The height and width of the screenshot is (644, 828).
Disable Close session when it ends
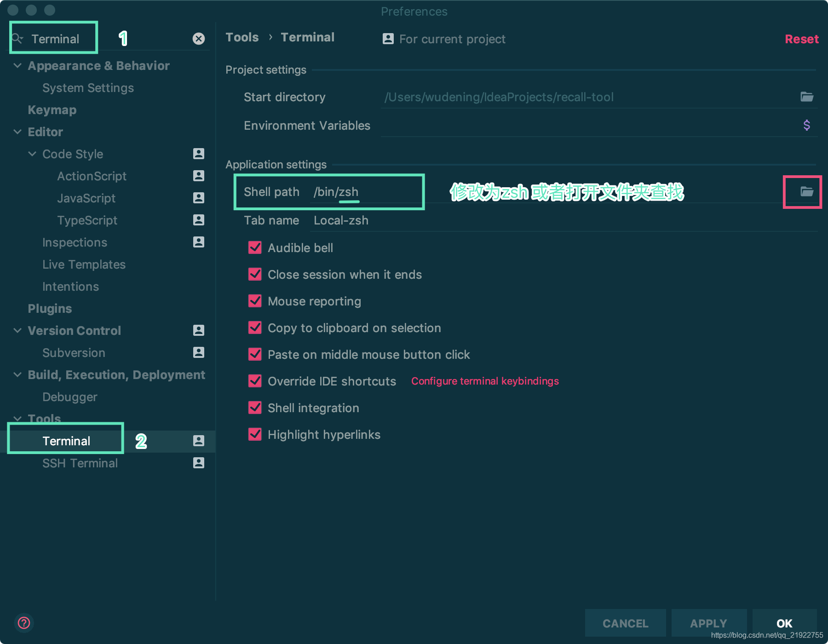[255, 274]
